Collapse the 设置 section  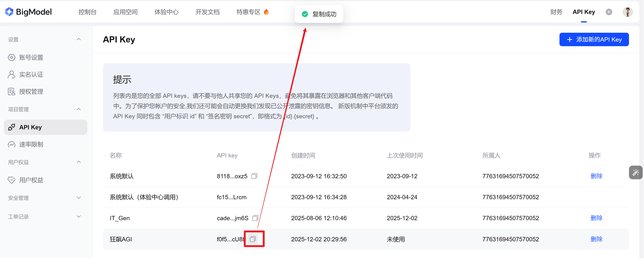click(x=79, y=39)
